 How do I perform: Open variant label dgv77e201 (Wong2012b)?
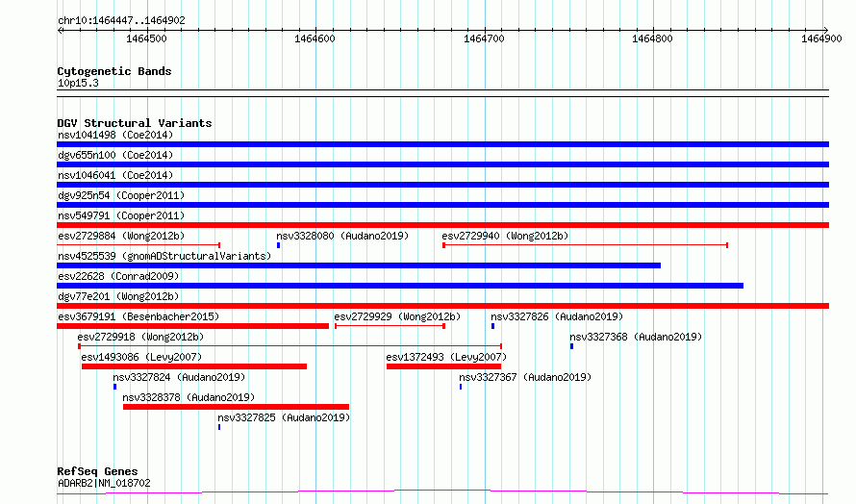pyautogui.click(x=118, y=296)
